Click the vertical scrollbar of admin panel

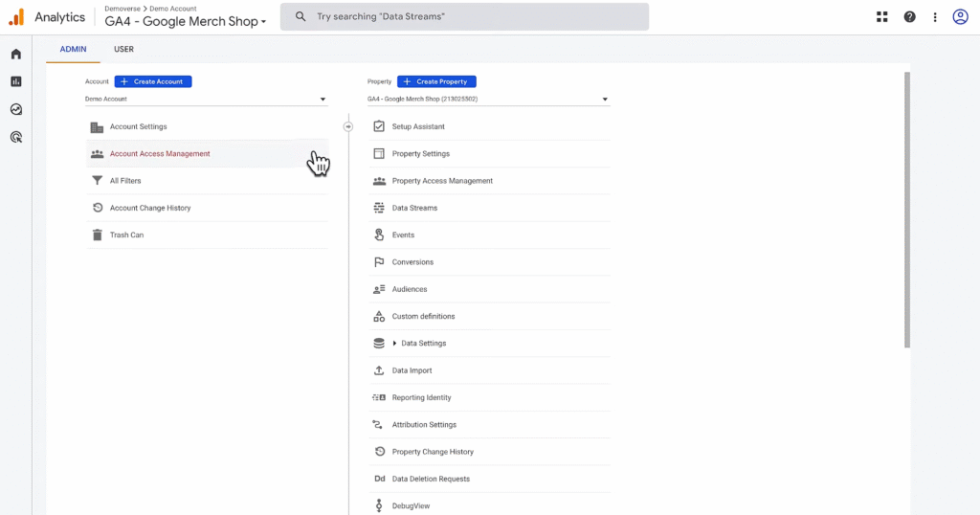(907, 210)
